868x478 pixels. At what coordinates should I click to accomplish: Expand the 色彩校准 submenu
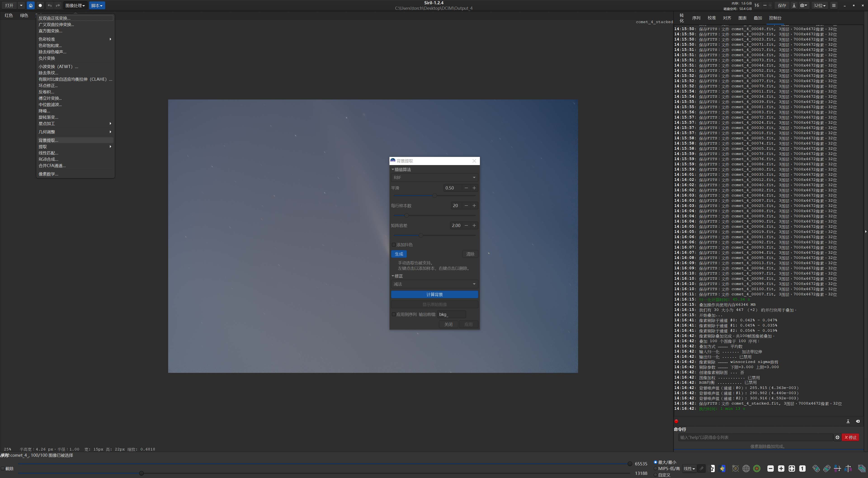point(75,39)
